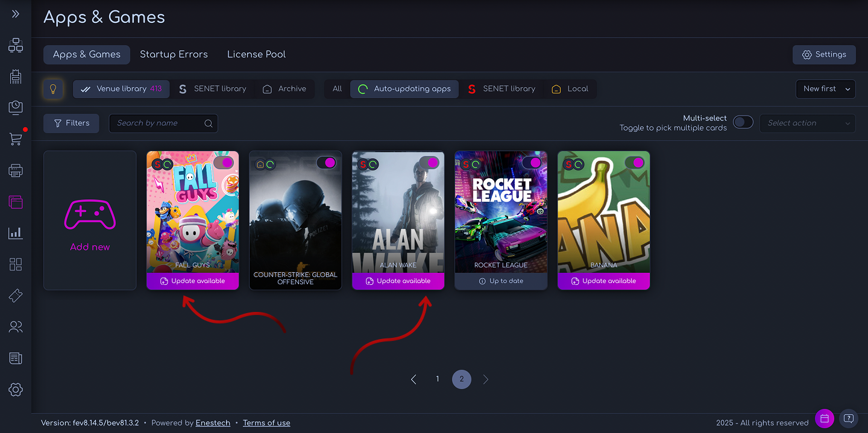Toggle the Rocket League card switch
The height and width of the screenshot is (433, 868).
point(532,163)
